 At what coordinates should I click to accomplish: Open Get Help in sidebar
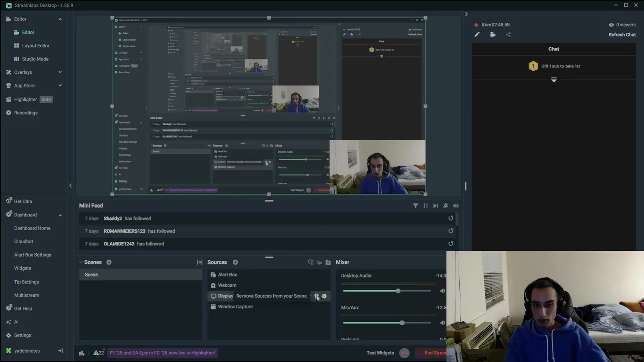pos(23,309)
